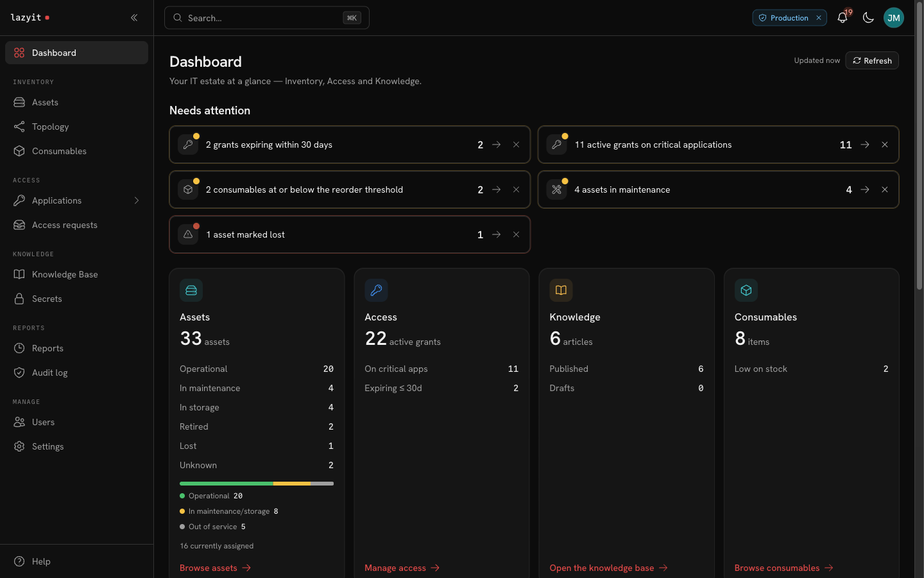Select Knowledge Base menu item
Image resolution: width=924 pixels, height=578 pixels.
point(76,274)
